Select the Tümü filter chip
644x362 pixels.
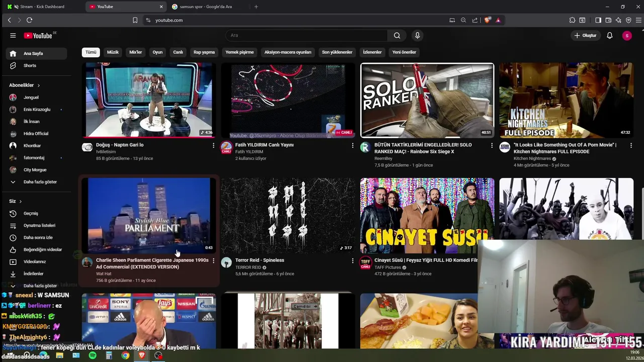91,52
